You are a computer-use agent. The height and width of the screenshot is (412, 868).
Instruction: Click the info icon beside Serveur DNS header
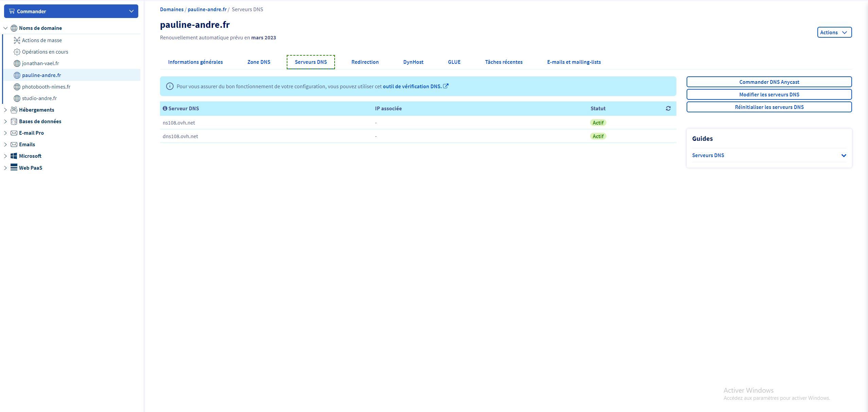(x=165, y=109)
